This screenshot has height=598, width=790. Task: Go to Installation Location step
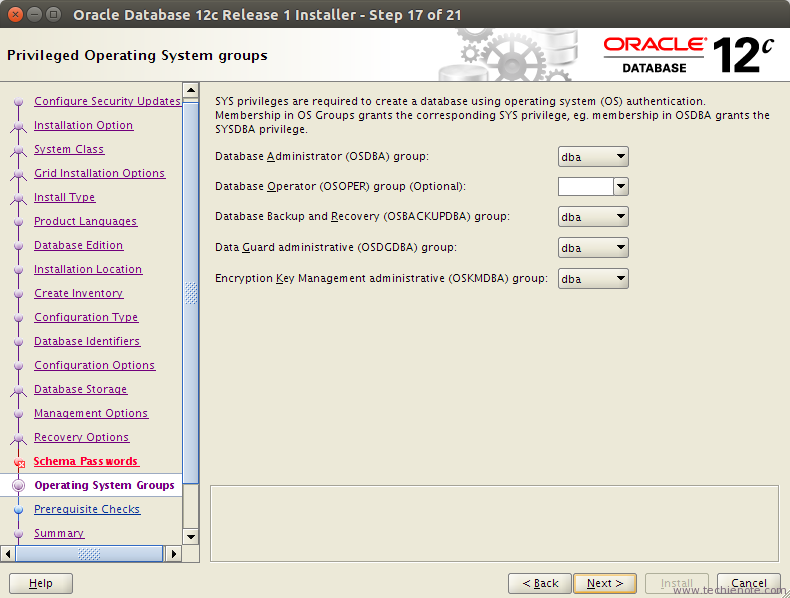coord(88,269)
